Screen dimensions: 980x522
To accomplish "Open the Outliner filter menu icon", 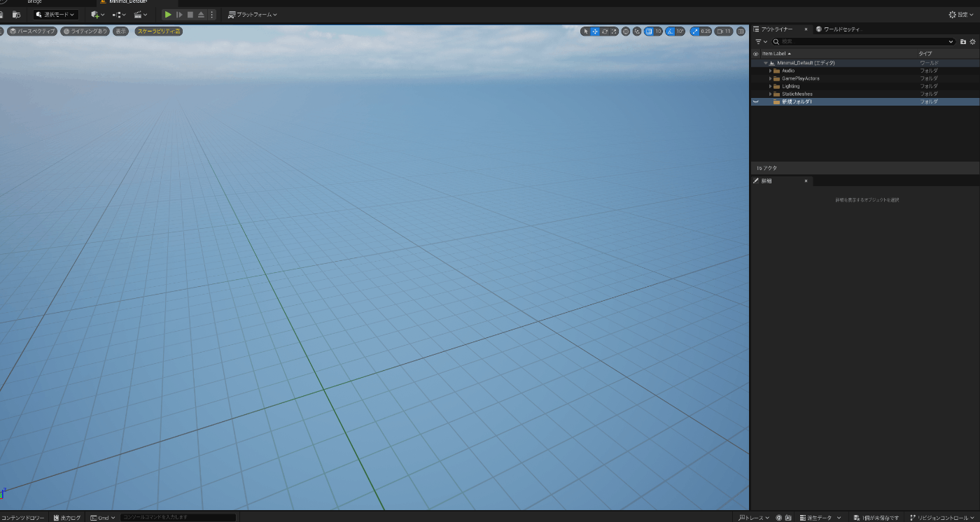I will tap(761, 42).
